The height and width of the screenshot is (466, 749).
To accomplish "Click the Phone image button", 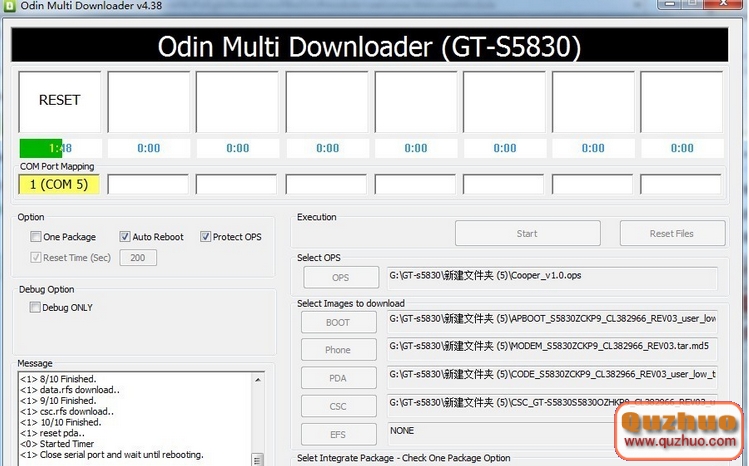I will 338,350.
